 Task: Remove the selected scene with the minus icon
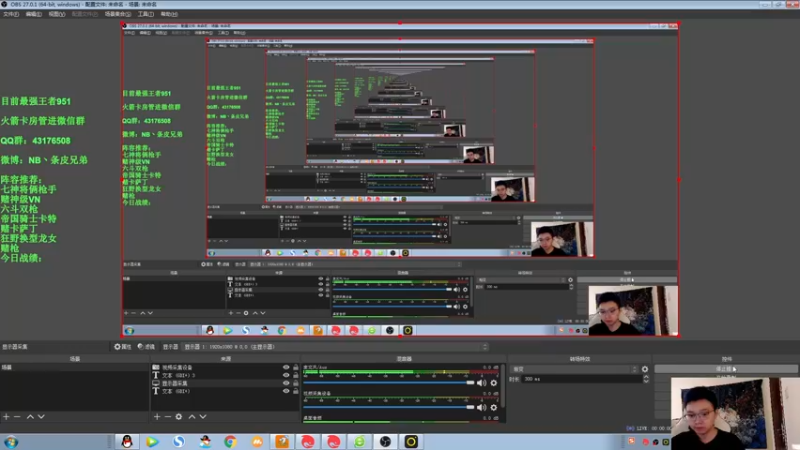click(17, 416)
